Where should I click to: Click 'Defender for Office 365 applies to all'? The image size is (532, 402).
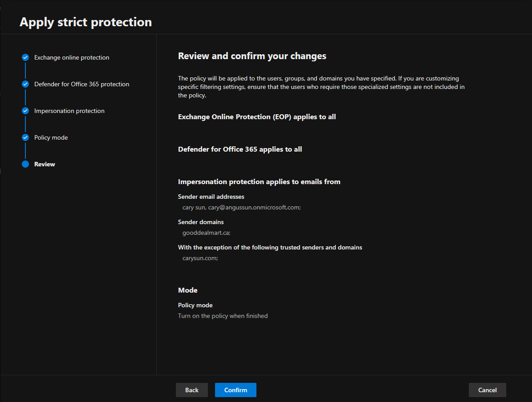click(x=240, y=149)
